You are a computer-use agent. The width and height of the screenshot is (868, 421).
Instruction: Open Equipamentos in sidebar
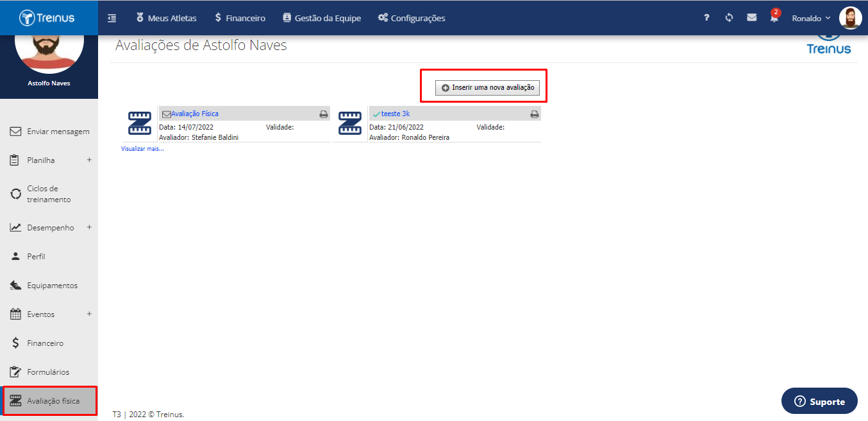pos(49,286)
